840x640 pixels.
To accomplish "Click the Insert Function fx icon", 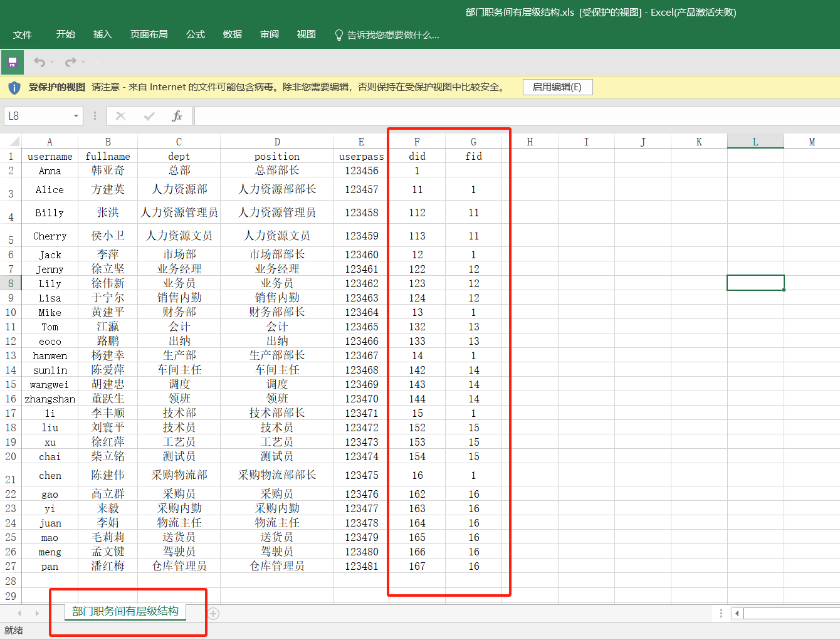I will pos(177,116).
